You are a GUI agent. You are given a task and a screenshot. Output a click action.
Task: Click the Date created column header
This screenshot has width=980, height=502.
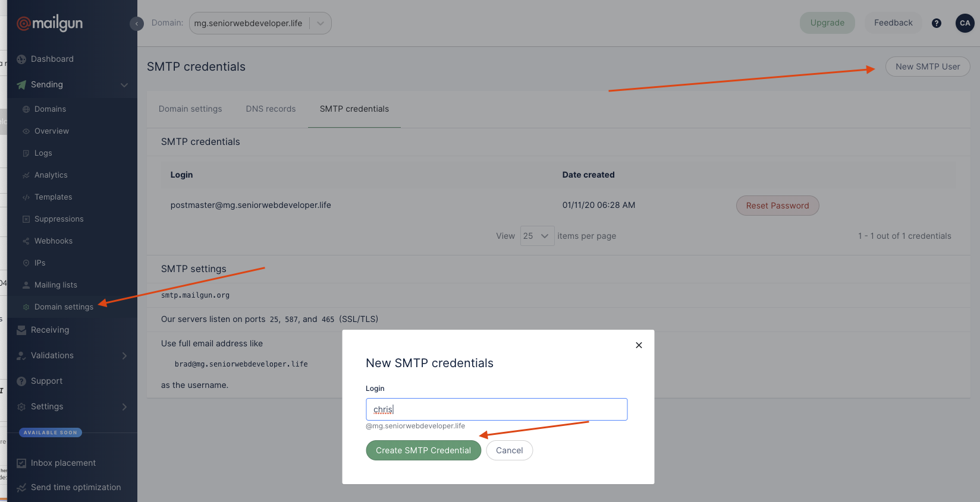tap(589, 175)
